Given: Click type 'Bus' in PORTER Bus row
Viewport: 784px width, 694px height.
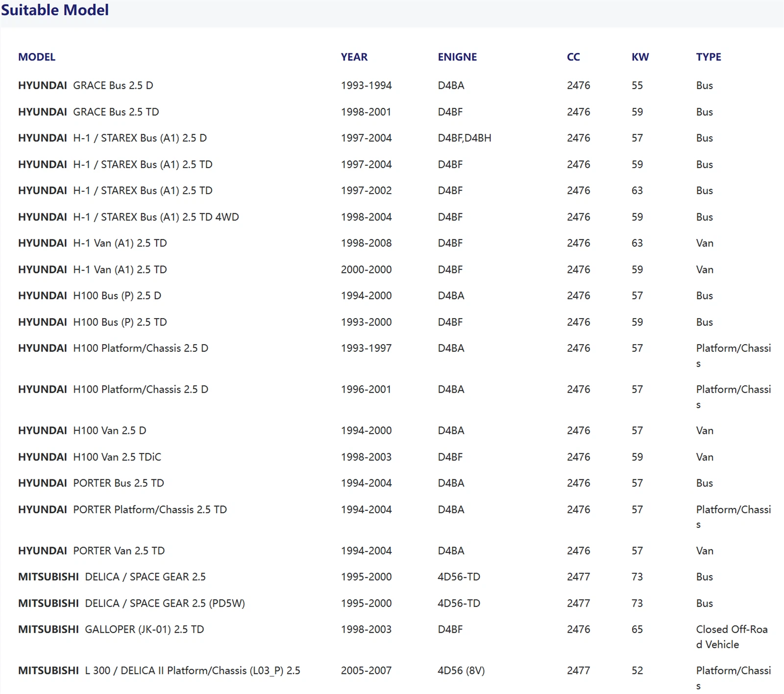Looking at the screenshot, I should tap(704, 483).
